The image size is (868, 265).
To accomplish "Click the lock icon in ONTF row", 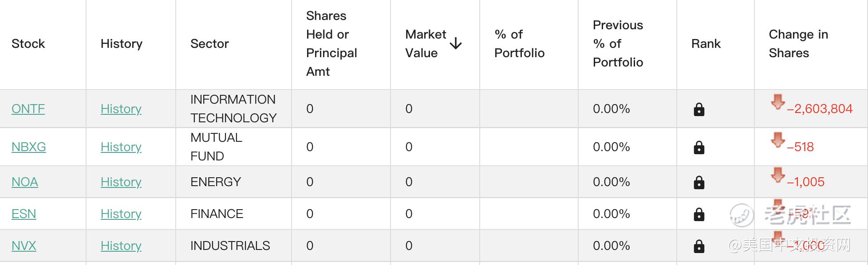I will coord(699,109).
